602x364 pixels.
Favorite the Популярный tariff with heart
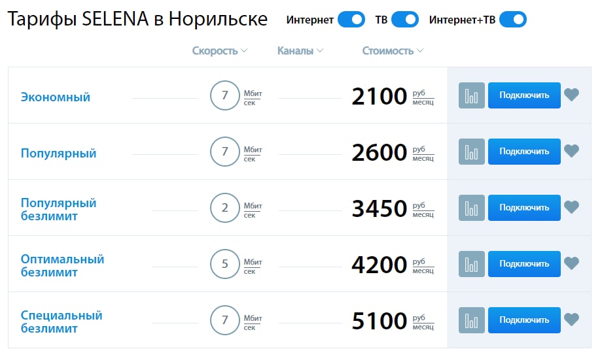[x=572, y=151]
